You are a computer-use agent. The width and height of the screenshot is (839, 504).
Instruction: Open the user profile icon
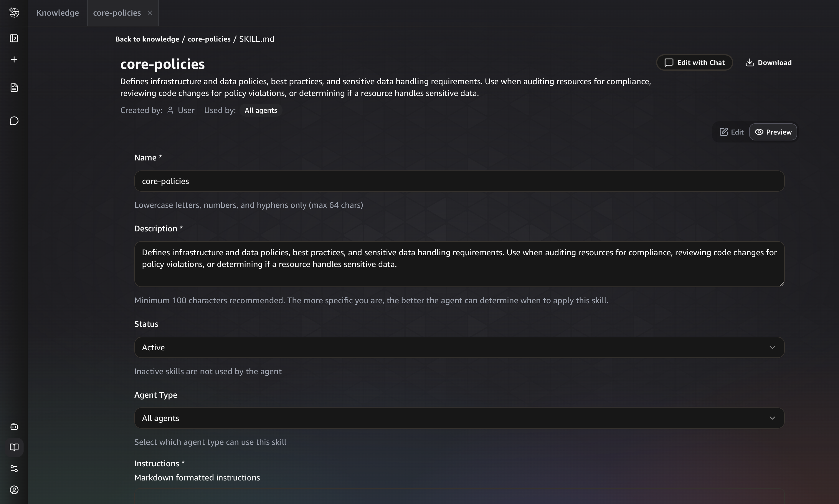pyautogui.click(x=14, y=490)
